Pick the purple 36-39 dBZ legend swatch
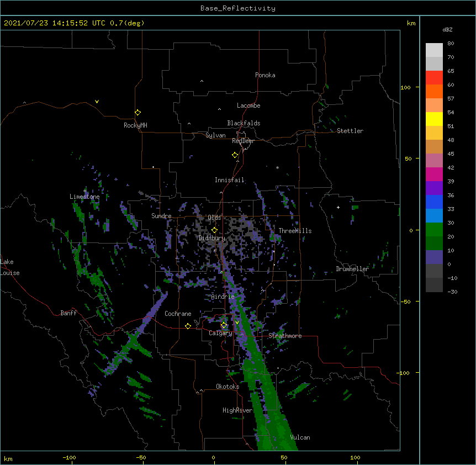Screen dimensions: 476x465 pos(434,188)
